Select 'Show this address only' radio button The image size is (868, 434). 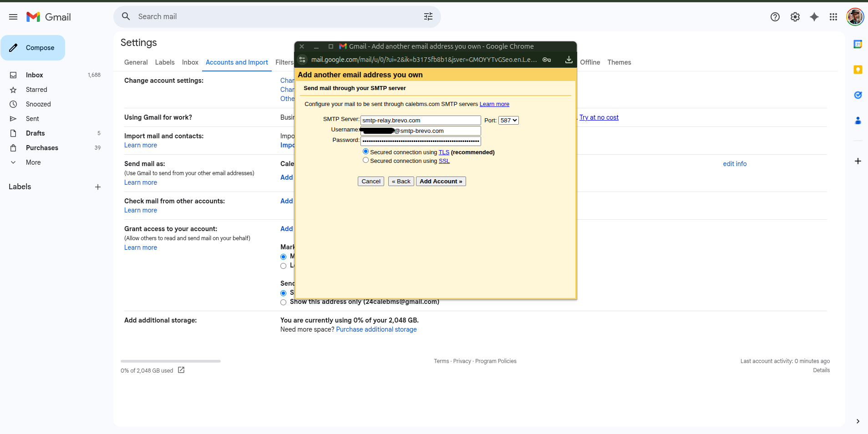point(283,302)
